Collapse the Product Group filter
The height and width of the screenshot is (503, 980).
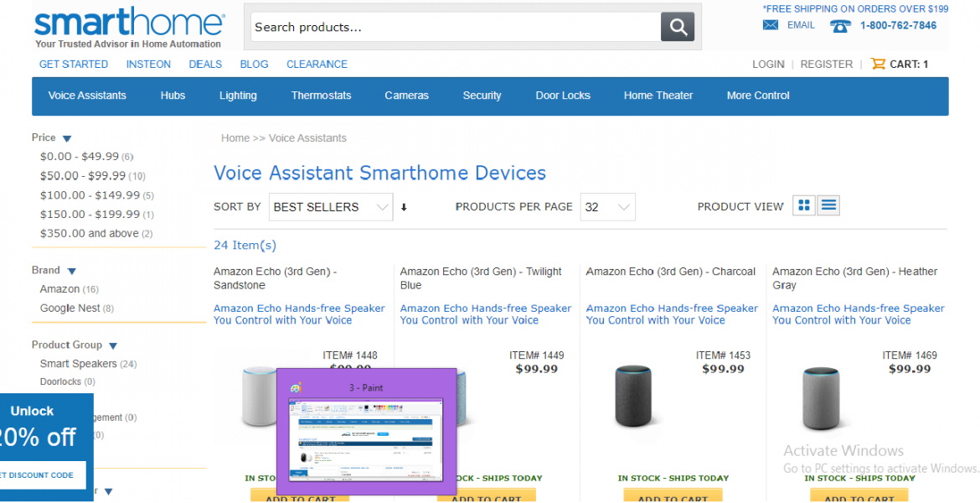(x=112, y=345)
